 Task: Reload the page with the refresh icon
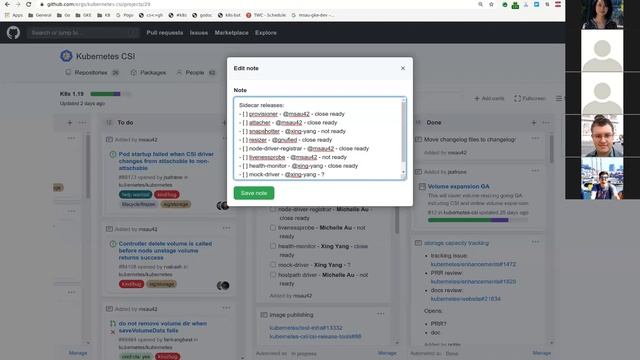click(x=29, y=4)
